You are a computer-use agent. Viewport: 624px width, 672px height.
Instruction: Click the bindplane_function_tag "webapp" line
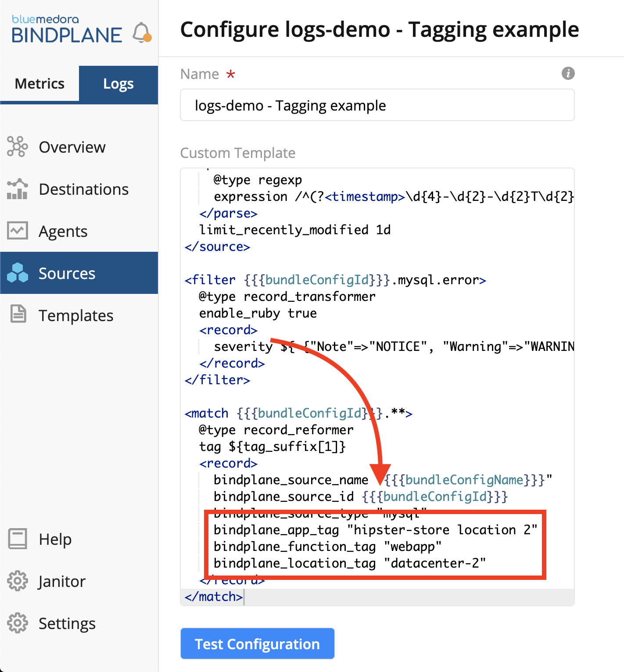327,547
